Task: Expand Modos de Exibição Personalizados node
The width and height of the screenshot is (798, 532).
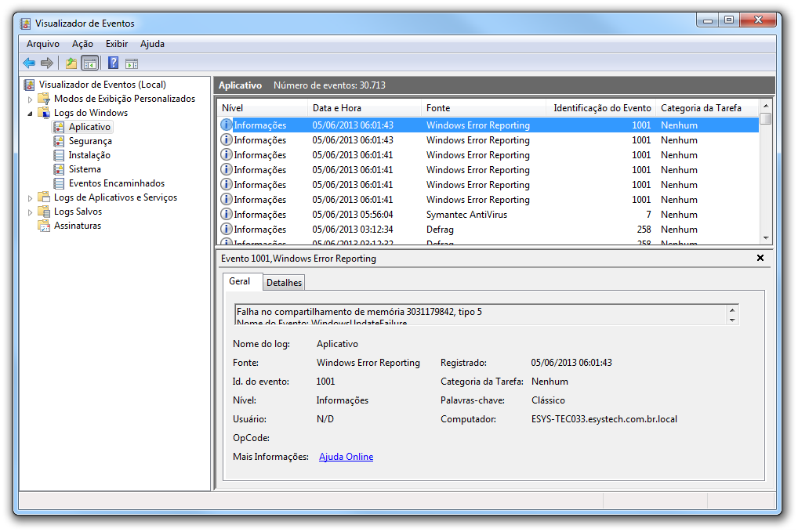Action: [x=30, y=100]
